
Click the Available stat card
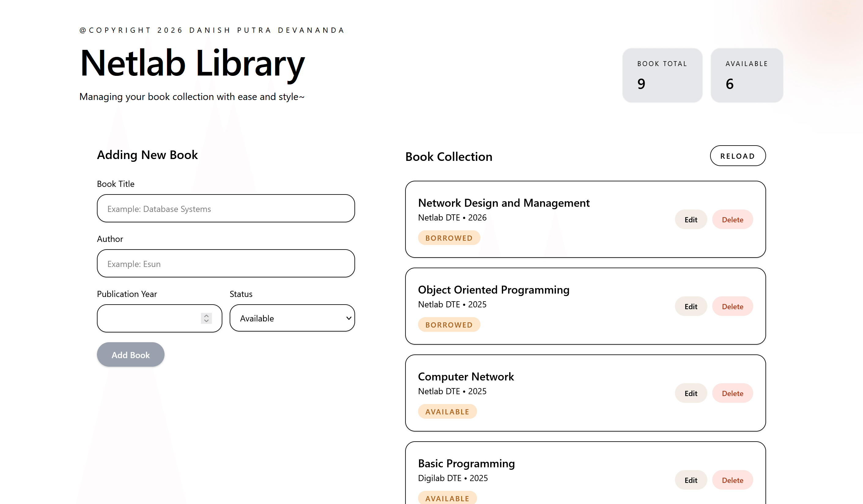(747, 75)
